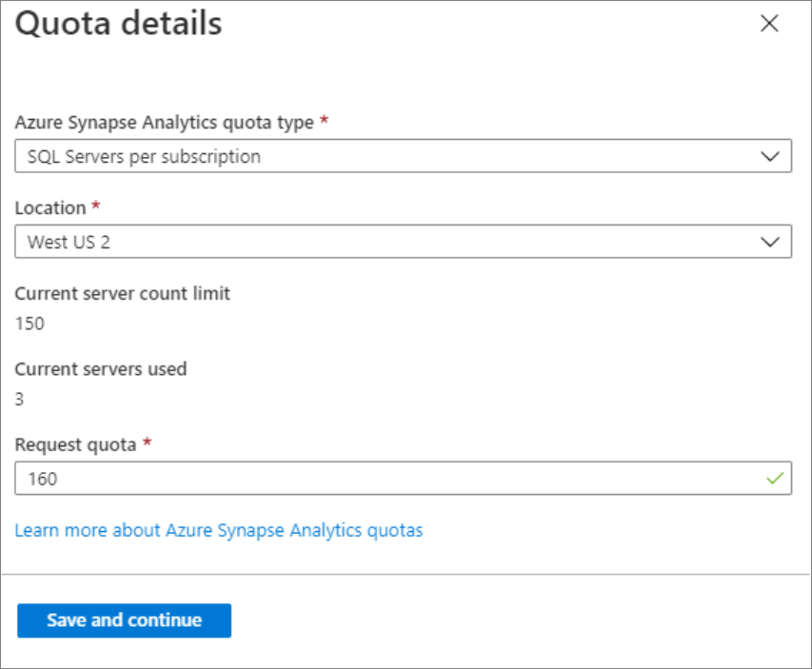Click the server count limit value 150
The image size is (812, 669).
(x=30, y=324)
